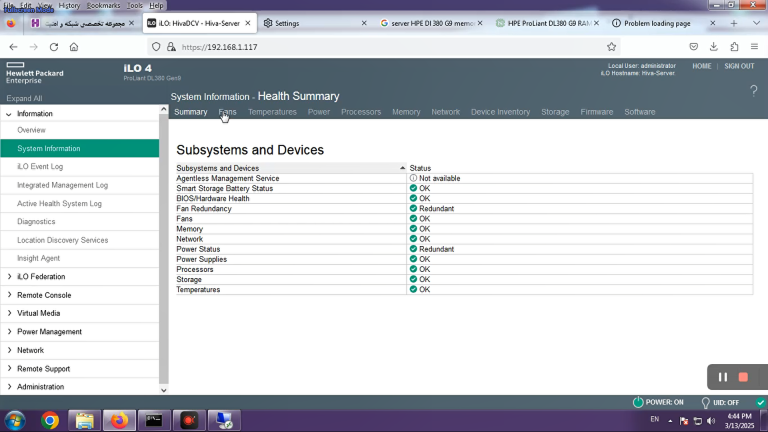Open the iLO help question mark icon
Viewport: 768px width, 432px height.
point(753,91)
